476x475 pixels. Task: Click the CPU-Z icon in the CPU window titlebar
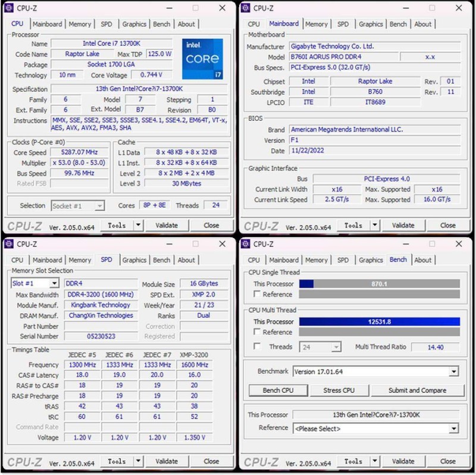10,8
